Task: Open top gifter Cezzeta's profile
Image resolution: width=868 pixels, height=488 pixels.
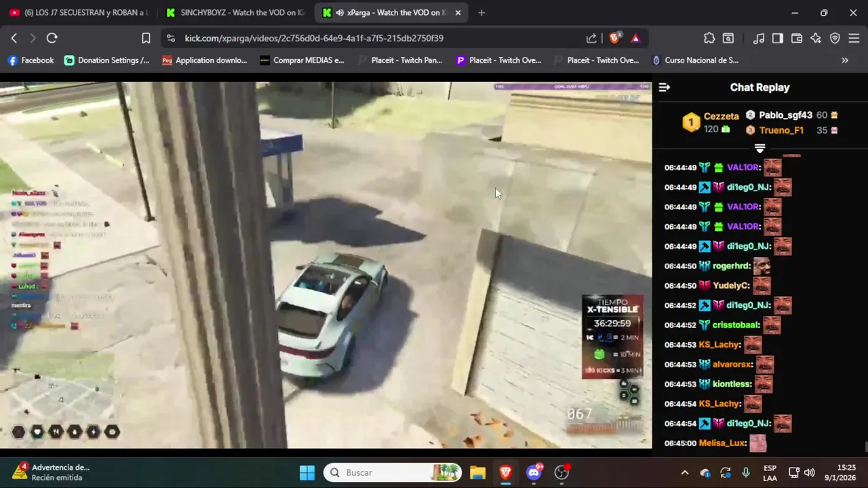Action: tap(721, 117)
